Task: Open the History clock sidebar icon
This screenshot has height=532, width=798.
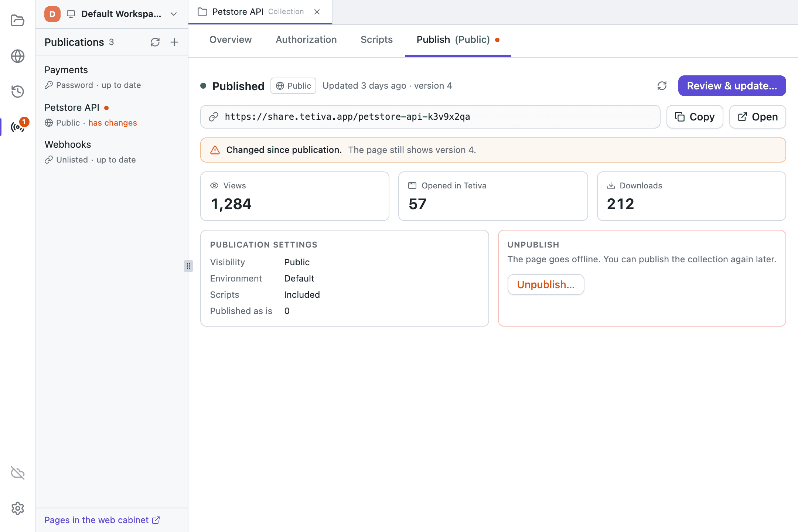Action: point(17,91)
